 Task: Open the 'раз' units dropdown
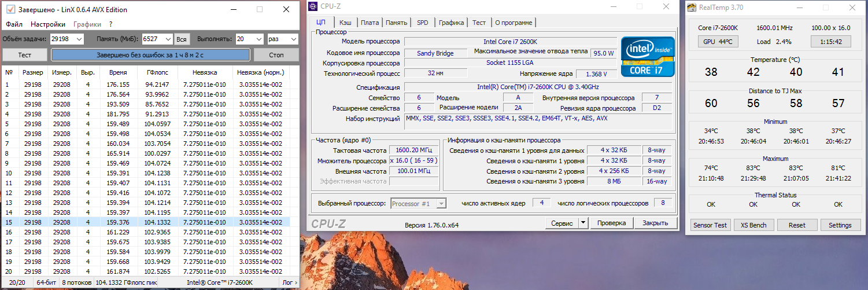[282, 39]
